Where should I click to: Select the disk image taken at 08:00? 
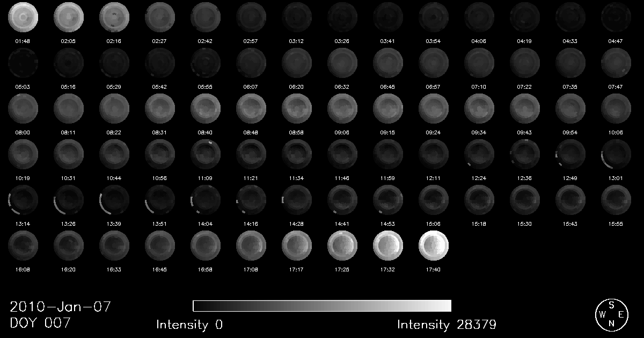point(23,109)
